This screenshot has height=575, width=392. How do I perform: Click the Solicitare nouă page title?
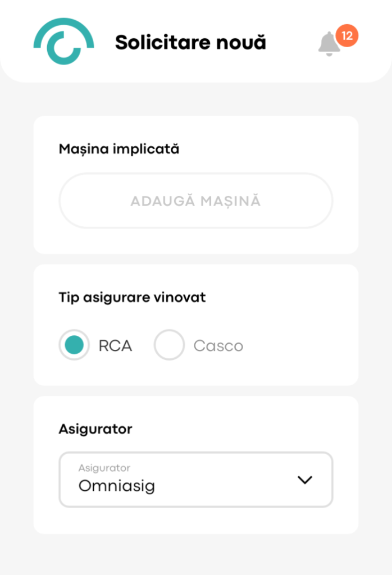(x=190, y=42)
